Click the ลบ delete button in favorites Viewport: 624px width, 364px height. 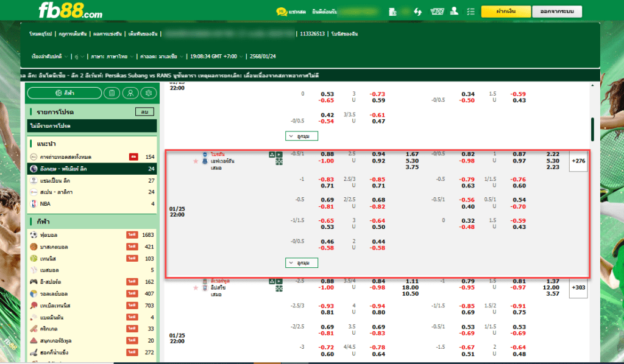(144, 112)
